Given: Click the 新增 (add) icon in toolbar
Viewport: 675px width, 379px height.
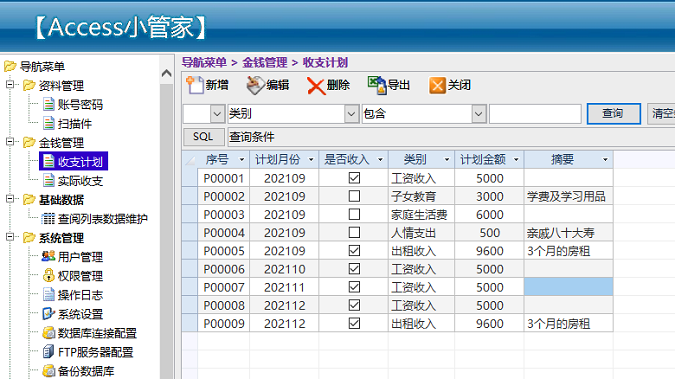Looking at the screenshot, I should (x=195, y=85).
